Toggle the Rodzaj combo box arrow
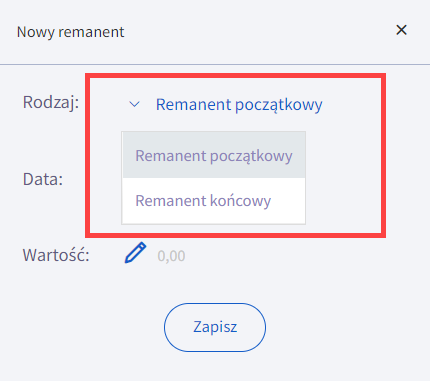Screen dimensions: 430x381 [134, 104]
